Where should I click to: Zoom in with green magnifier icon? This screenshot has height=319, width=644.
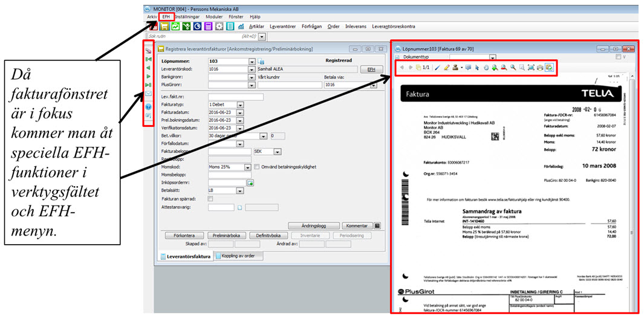pyautogui.click(x=494, y=68)
